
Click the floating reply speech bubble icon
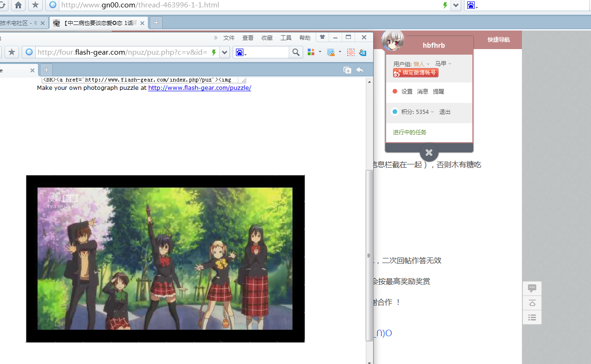[532, 289]
